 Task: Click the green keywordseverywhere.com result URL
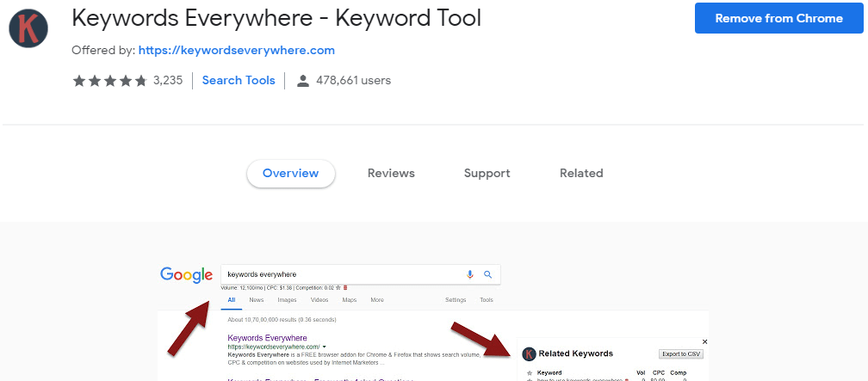coord(274,347)
